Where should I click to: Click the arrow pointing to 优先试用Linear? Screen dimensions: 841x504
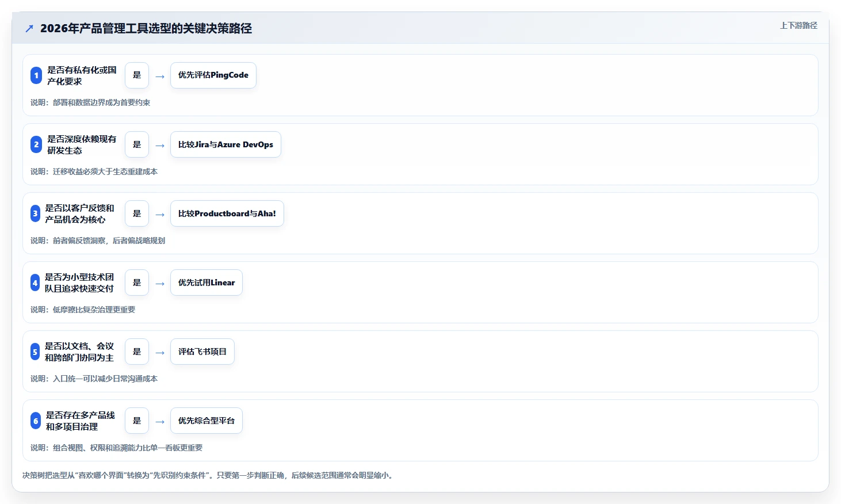[x=160, y=284]
